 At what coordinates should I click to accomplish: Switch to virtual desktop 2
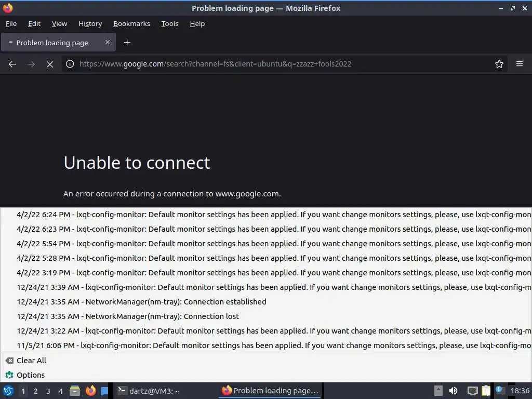point(36,391)
